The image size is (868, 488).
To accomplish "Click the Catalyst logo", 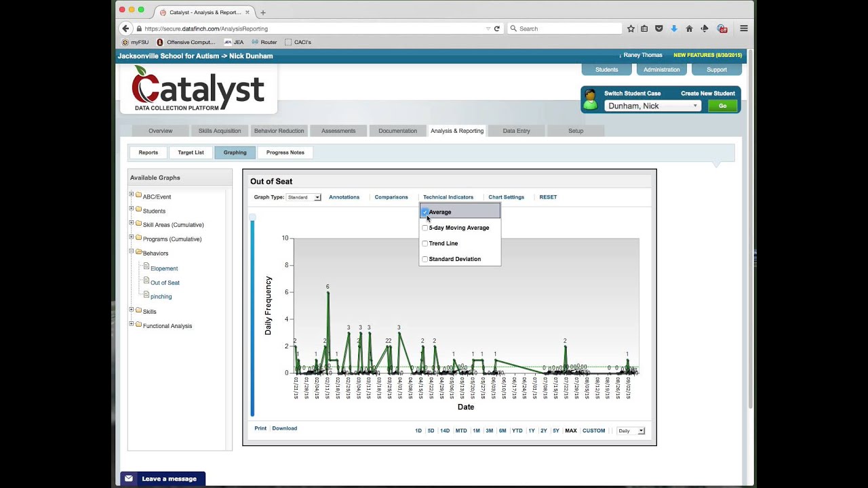I will coord(198,88).
